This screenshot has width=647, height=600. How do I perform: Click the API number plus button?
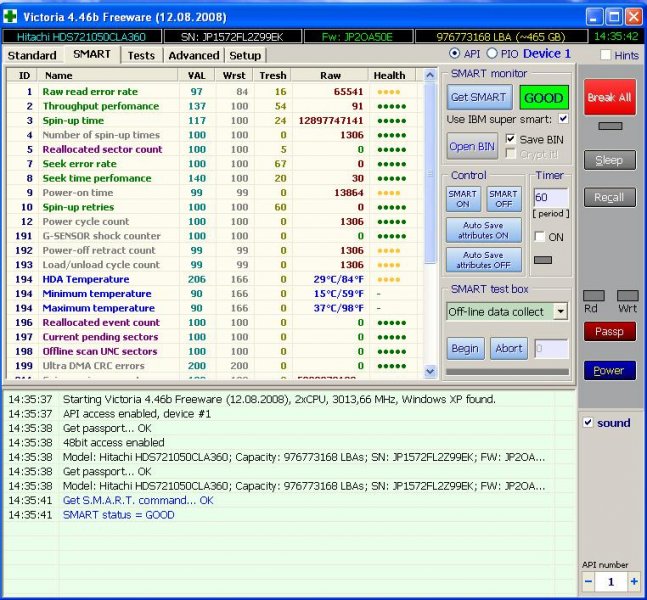tap(634, 581)
